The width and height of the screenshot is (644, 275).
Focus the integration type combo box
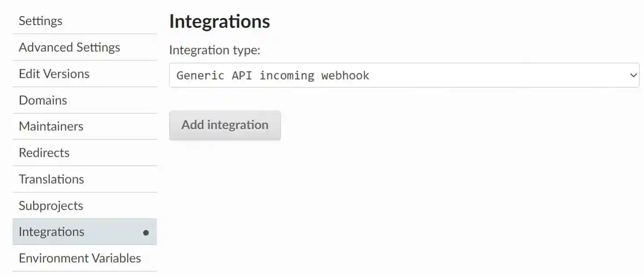(x=403, y=75)
